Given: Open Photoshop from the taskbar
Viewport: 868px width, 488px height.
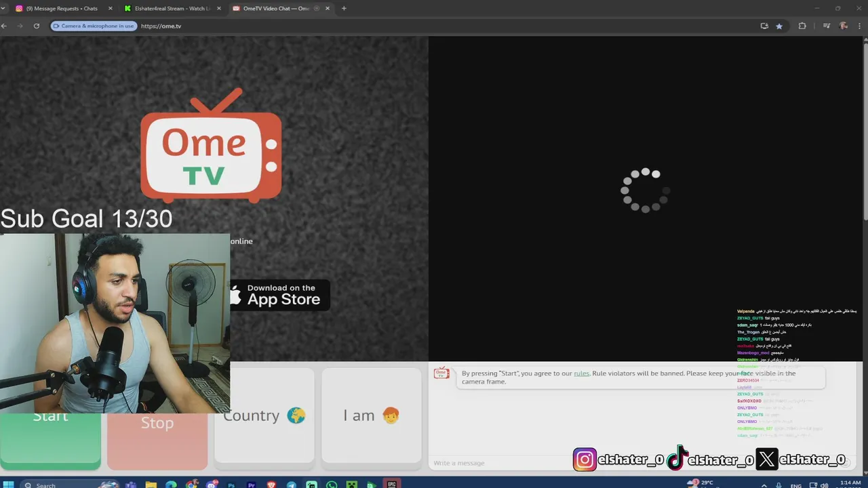Looking at the screenshot, I should tap(231, 485).
